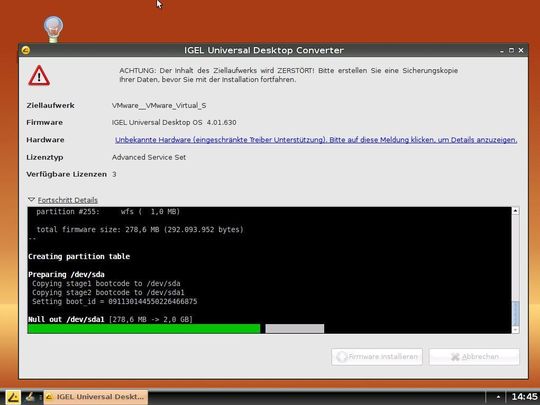Click the total firmware size line
540x405 pixels.
140,229
